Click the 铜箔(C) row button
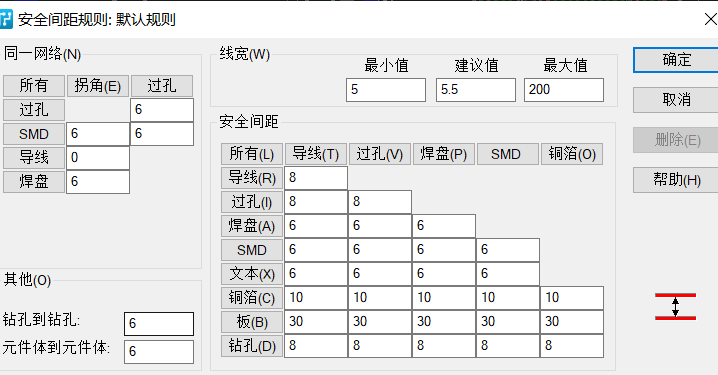This screenshot has height=375, width=718. tap(252, 298)
